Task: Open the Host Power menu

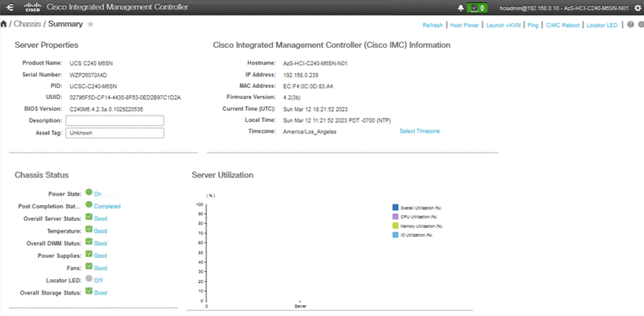Action: click(464, 25)
